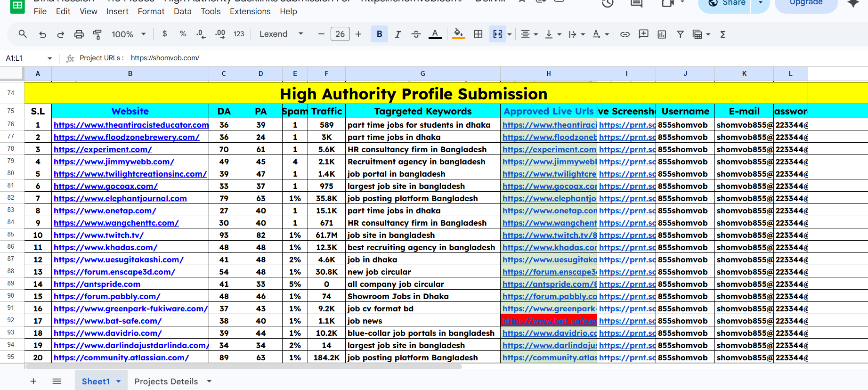
Task: Open the Lexend font dropdown
Action: 281,34
